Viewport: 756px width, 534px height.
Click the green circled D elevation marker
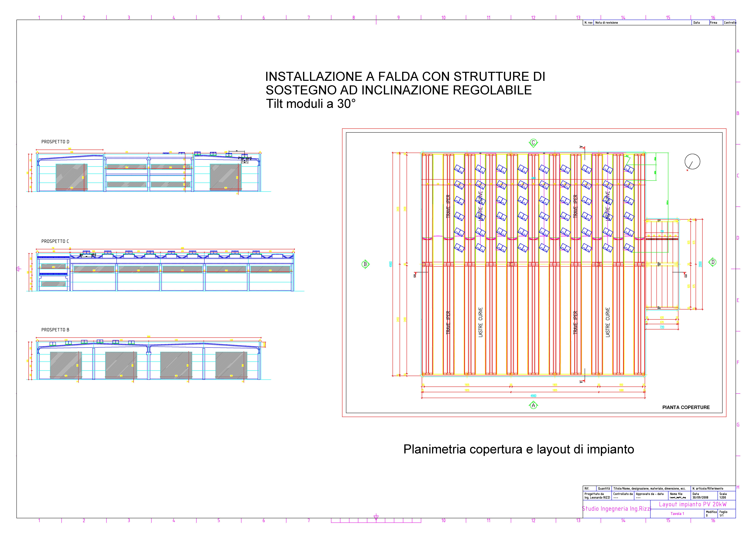pos(713,262)
